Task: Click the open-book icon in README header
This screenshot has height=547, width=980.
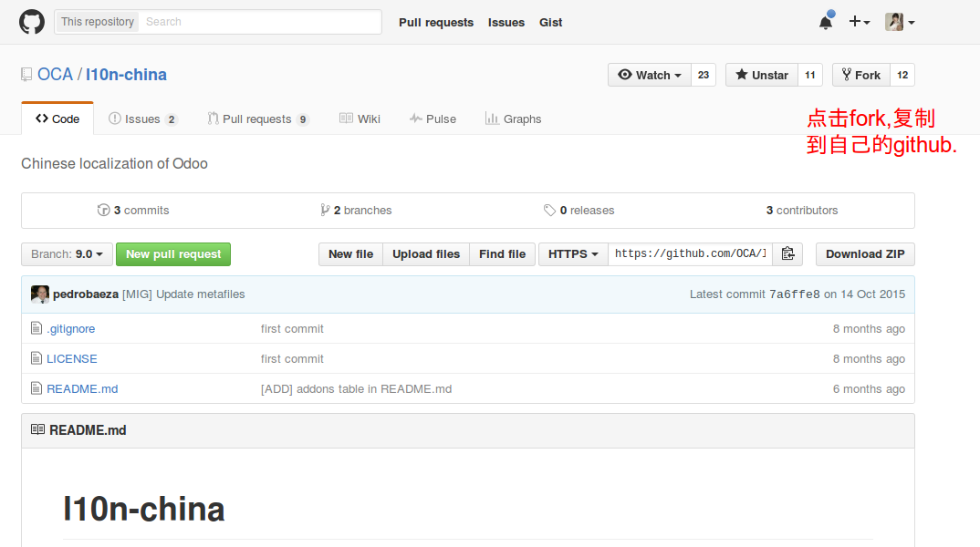Action: (x=37, y=429)
